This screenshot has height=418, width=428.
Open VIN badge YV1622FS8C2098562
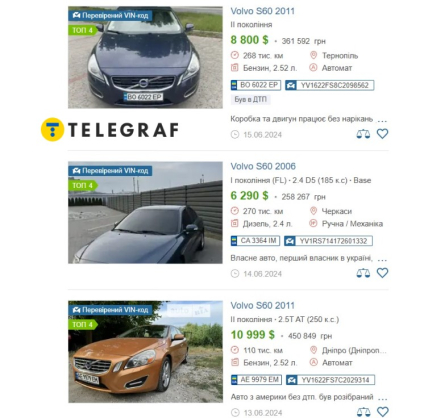coord(330,85)
